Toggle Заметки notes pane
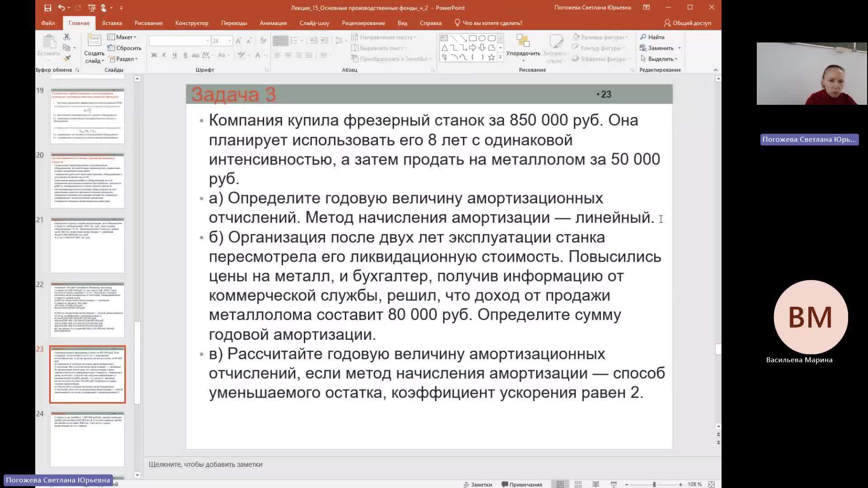 click(478, 484)
